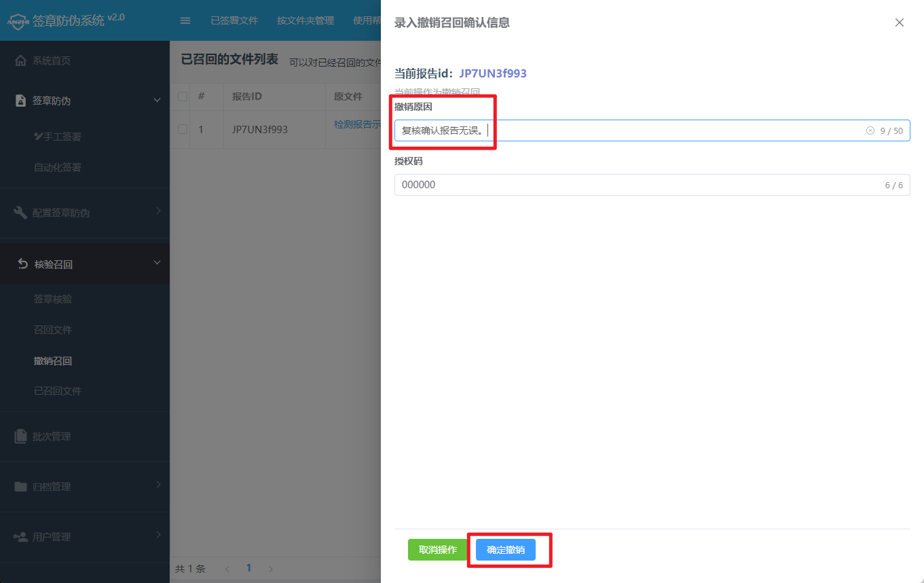Click the 归档管理 folder icon
Viewport: 924px width, 583px height.
coord(21,487)
